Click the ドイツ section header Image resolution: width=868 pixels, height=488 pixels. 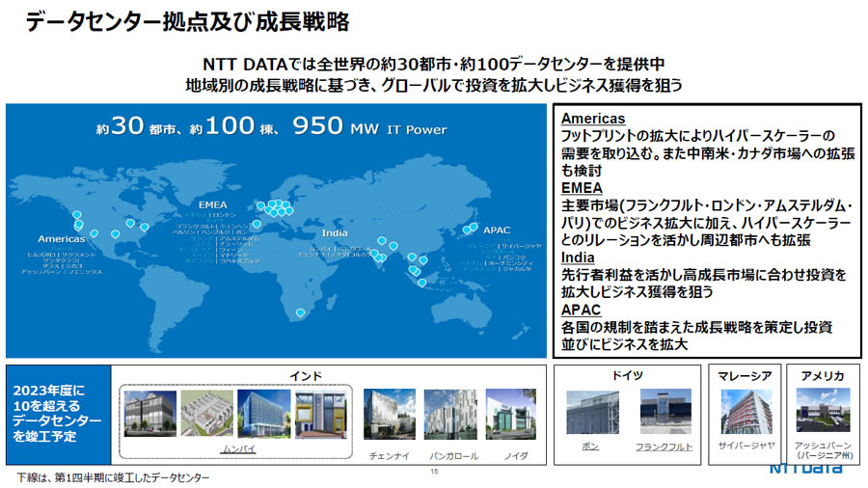coord(627,375)
